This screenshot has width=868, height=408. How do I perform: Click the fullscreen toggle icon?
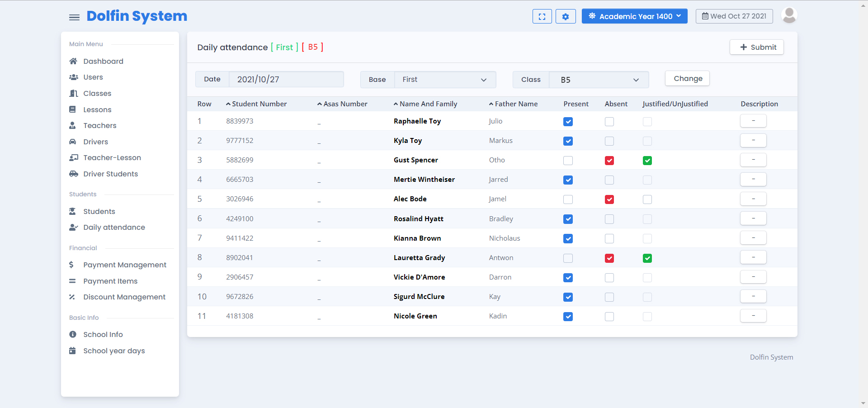click(x=542, y=16)
